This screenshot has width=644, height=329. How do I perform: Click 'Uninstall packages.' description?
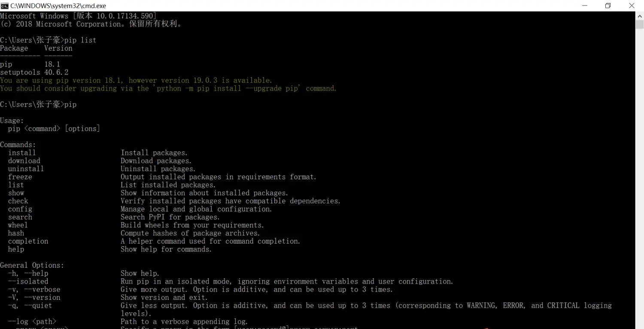[x=158, y=169]
